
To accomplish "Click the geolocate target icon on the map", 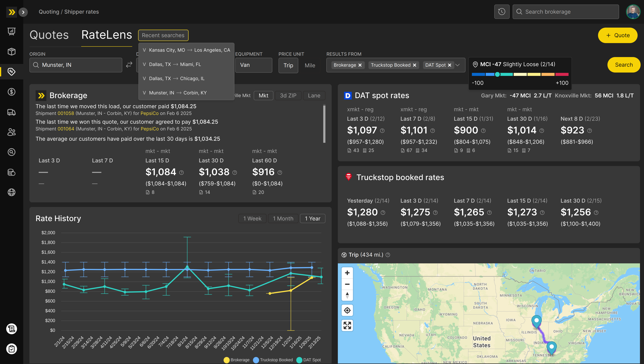I will pyautogui.click(x=347, y=310).
